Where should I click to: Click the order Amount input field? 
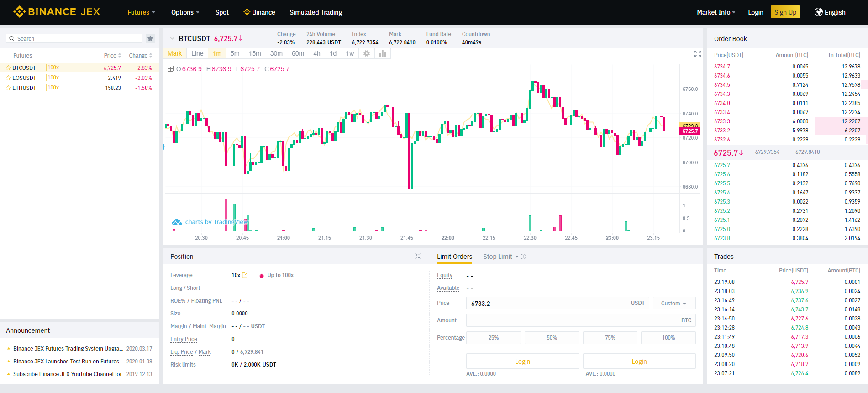[x=581, y=320]
